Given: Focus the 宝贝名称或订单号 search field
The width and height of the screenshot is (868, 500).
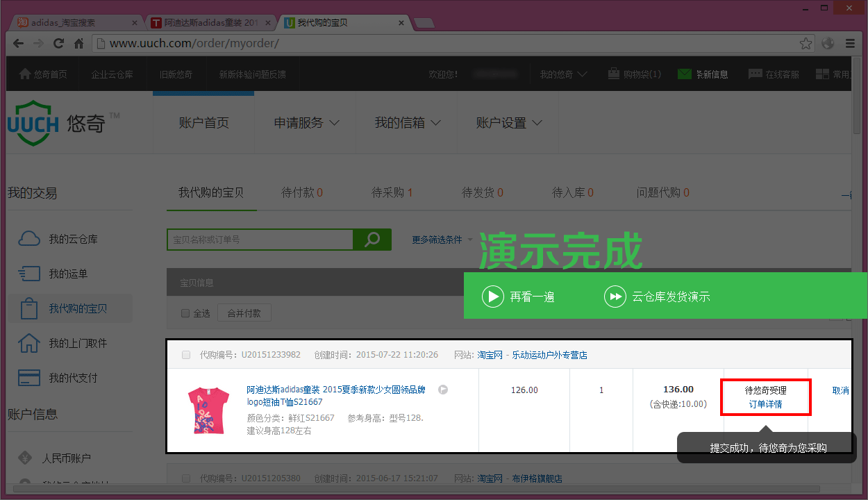Looking at the screenshot, I should pyautogui.click(x=260, y=240).
